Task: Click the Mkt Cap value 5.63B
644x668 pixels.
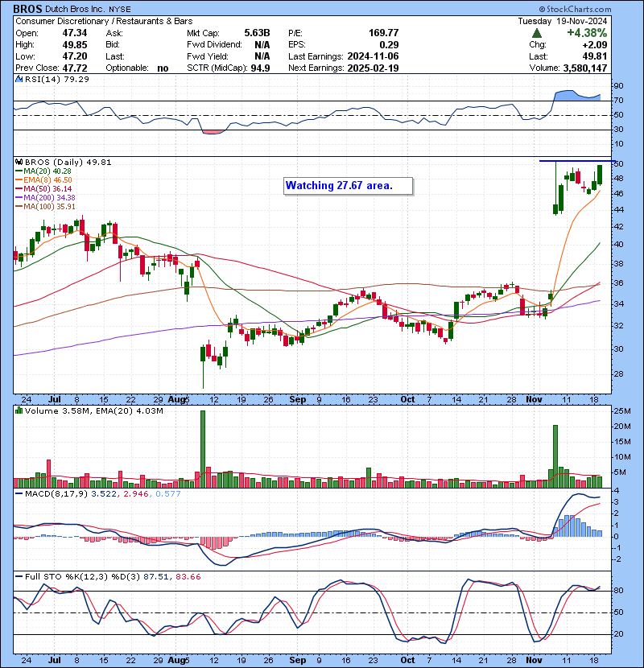Action: click(257, 33)
